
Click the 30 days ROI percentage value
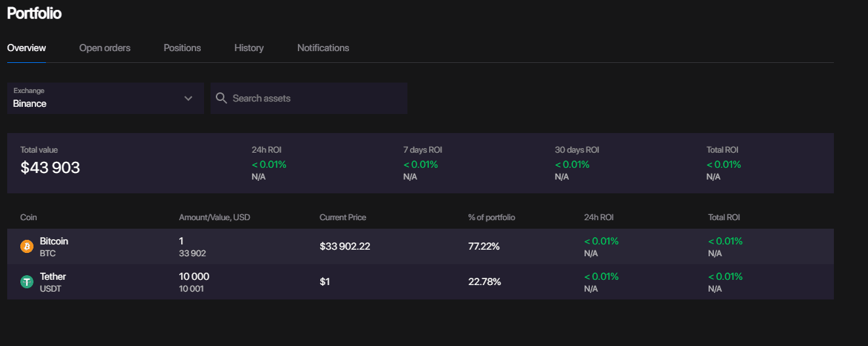coord(572,164)
